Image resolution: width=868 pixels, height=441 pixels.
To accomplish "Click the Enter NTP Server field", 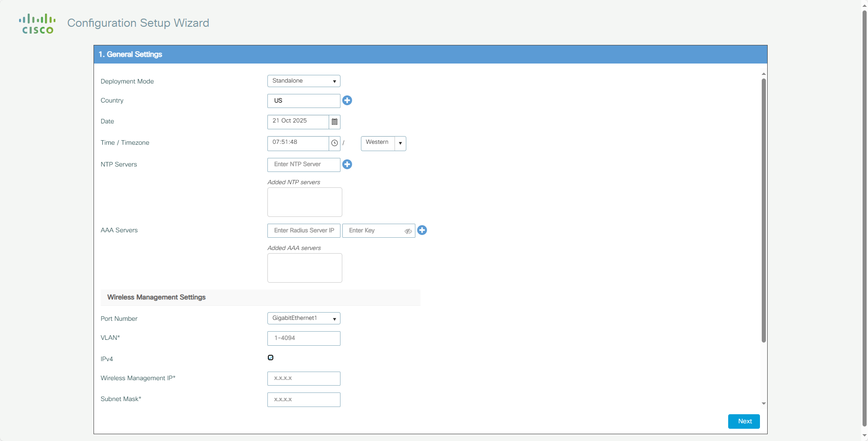I will tap(304, 164).
